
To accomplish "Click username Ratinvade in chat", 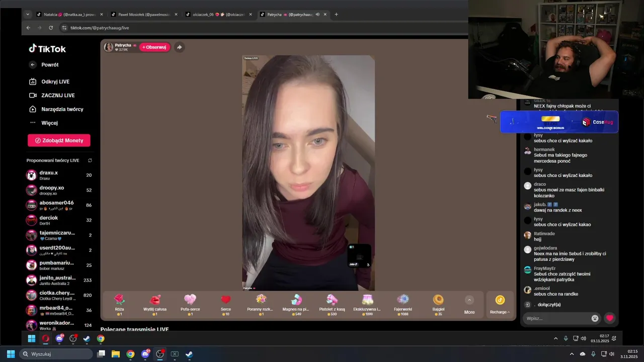I will click(544, 233).
